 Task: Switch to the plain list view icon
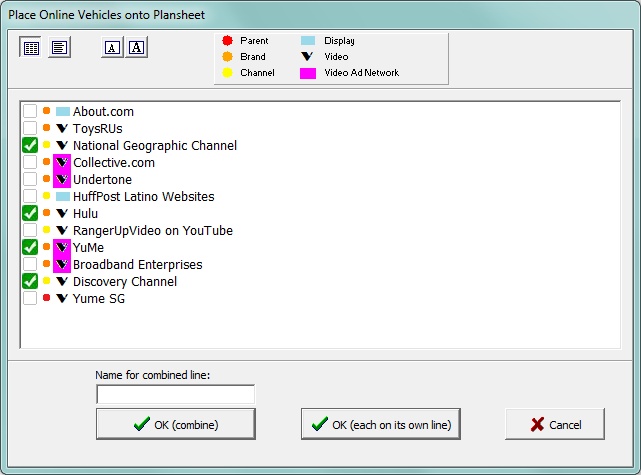pyautogui.click(x=59, y=47)
